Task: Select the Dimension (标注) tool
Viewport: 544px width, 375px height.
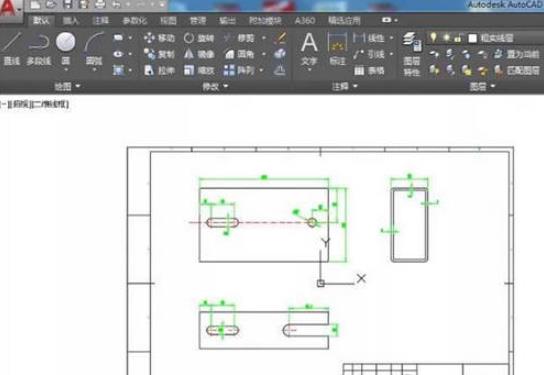Action: coord(337,49)
